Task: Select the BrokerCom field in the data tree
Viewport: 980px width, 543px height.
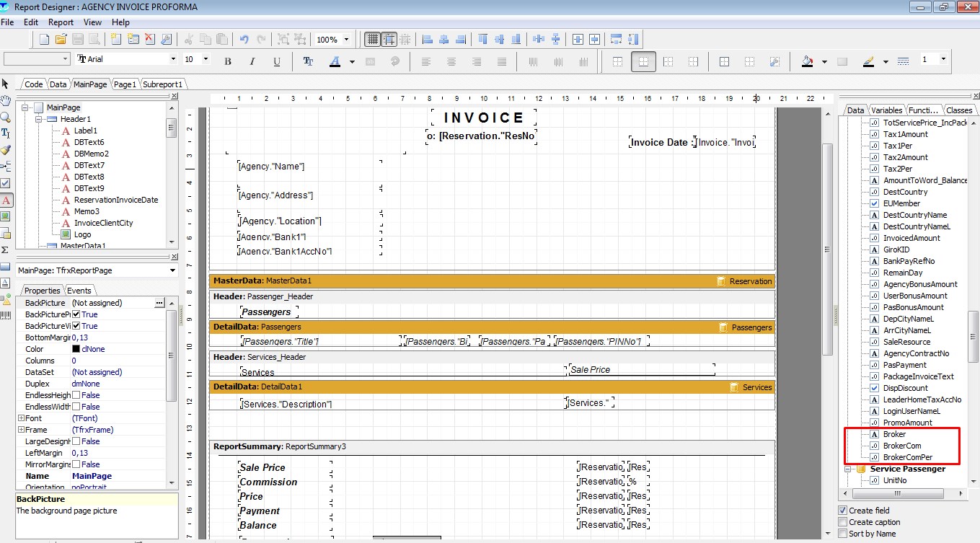Action: 901,446
